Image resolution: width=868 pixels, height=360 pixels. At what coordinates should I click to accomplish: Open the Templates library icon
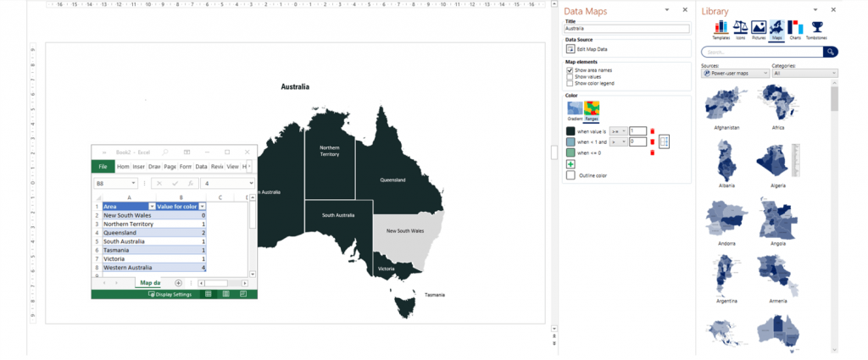(721, 28)
